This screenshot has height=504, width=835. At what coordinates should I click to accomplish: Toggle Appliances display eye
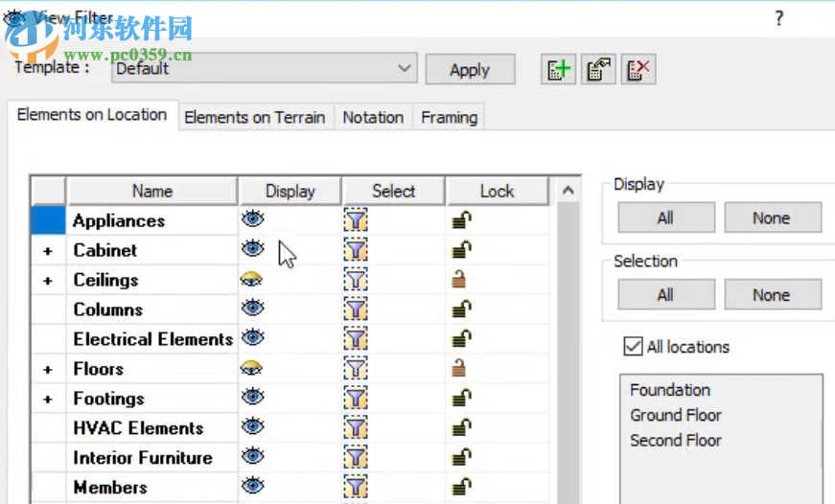click(252, 218)
